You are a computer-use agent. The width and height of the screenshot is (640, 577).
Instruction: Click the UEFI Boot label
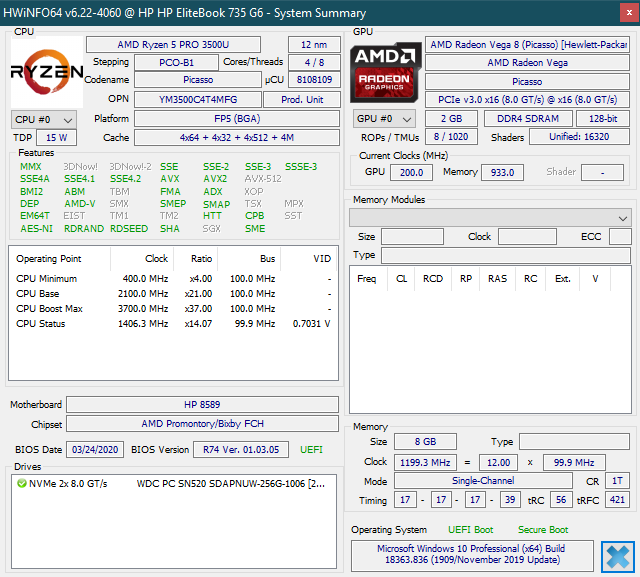pyautogui.click(x=470, y=530)
